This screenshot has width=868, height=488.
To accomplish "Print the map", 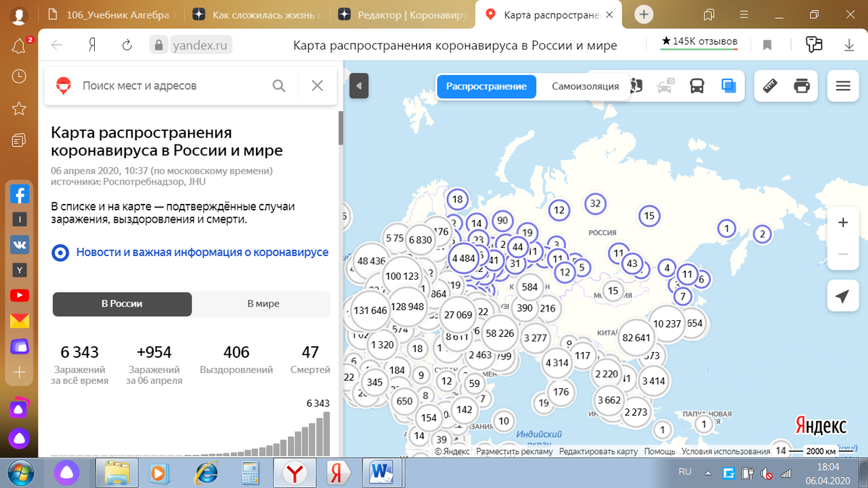I will coord(801,86).
